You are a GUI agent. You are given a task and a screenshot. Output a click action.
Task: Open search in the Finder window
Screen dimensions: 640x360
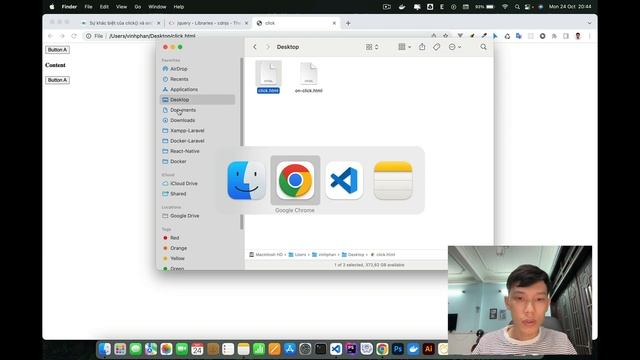(x=483, y=47)
